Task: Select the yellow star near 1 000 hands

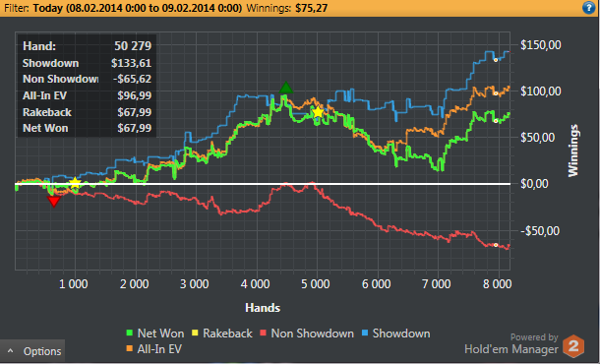Action: click(x=75, y=183)
